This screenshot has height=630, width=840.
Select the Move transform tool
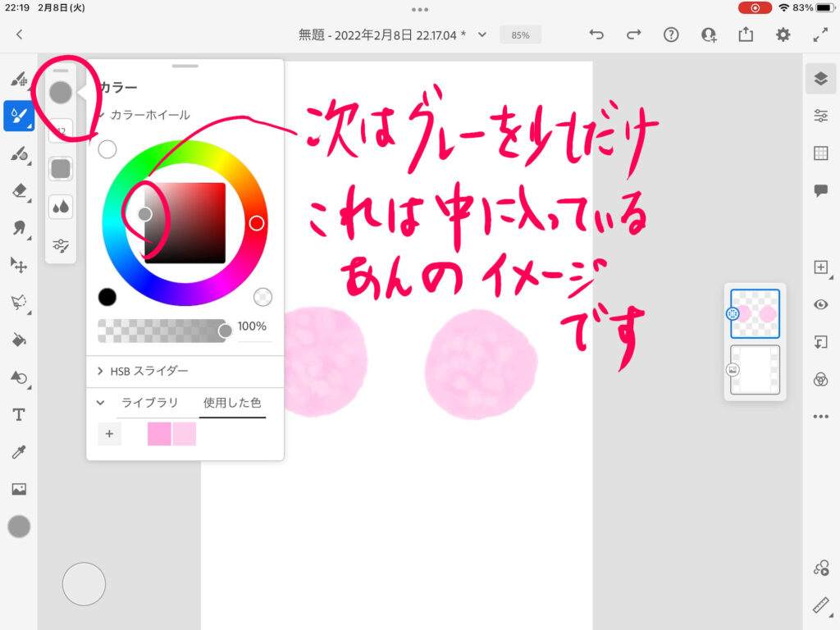pyautogui.click(x=18, y=264)
